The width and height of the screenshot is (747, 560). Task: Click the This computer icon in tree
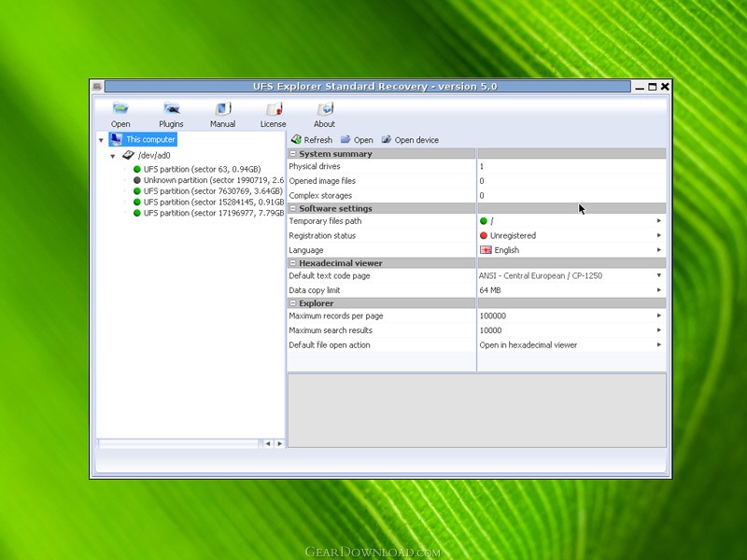pos(116,139)
